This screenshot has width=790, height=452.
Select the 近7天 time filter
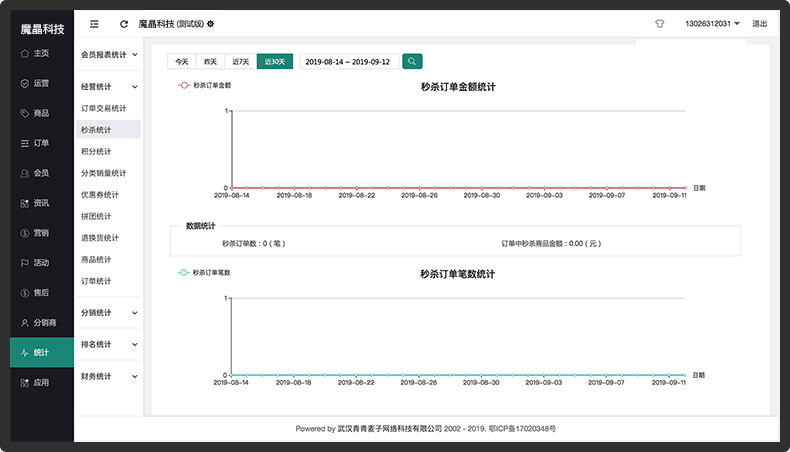tap(241, 61)
